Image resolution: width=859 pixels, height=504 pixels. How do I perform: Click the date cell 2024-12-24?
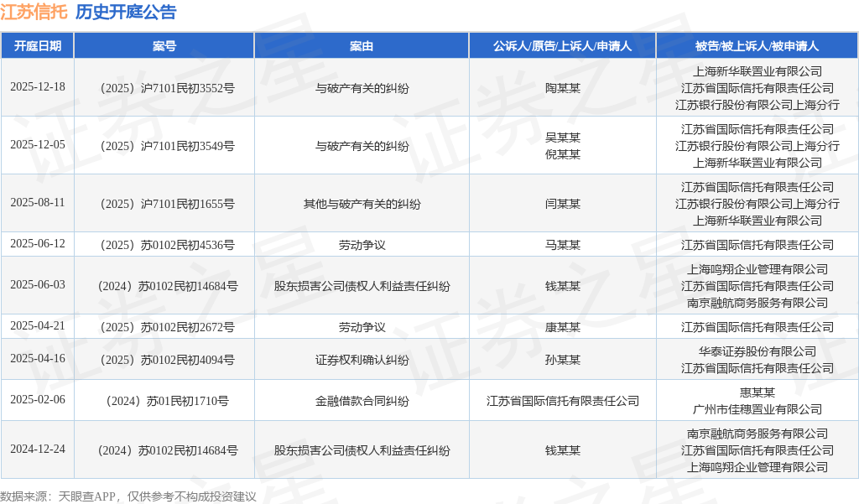point(37,449)
